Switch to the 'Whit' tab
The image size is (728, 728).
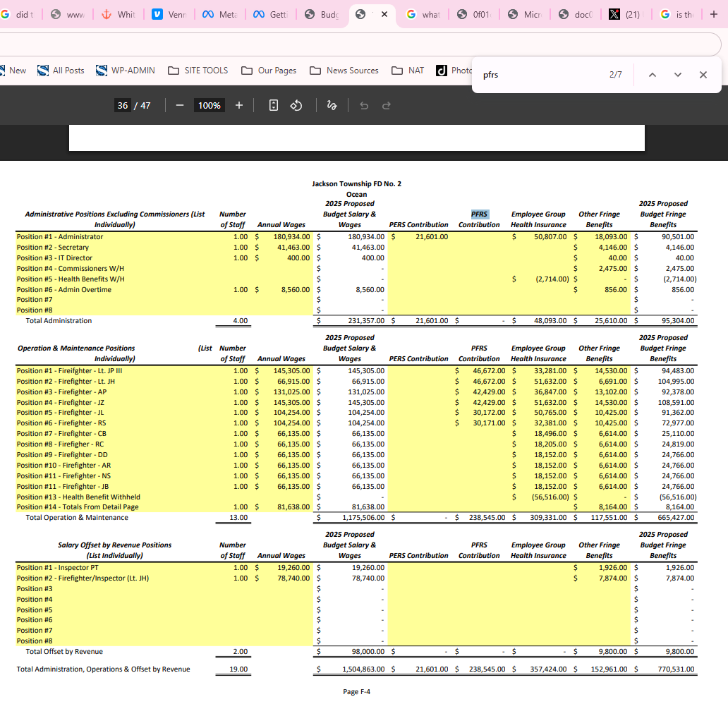pyautogui.click(x=120, y=14)
